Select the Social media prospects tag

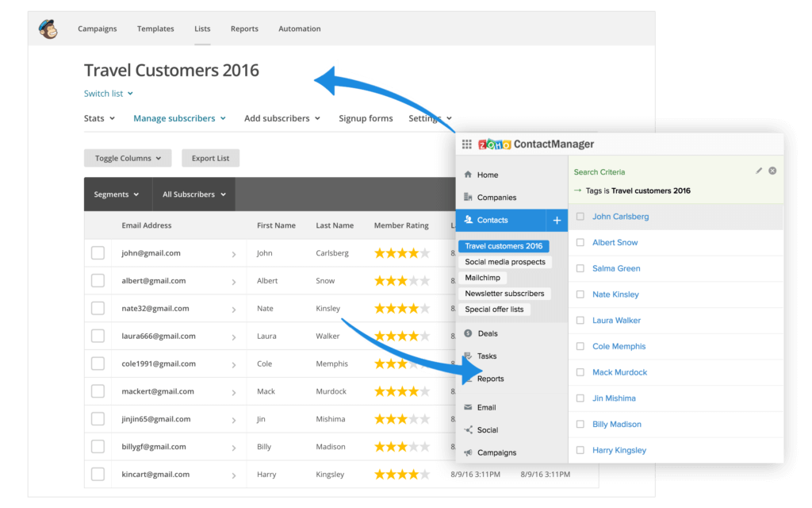tap(505, 262)
